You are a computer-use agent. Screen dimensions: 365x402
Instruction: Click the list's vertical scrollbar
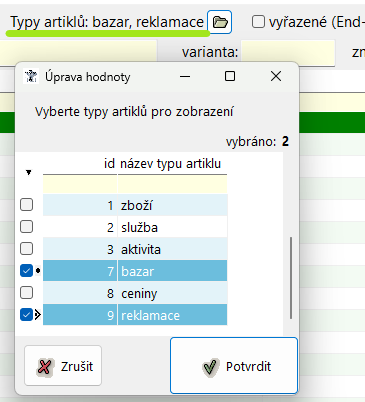click(291, 278)
